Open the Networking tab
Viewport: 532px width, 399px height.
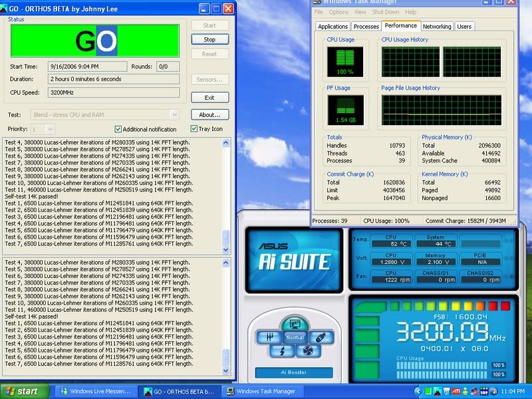point(437,27)
